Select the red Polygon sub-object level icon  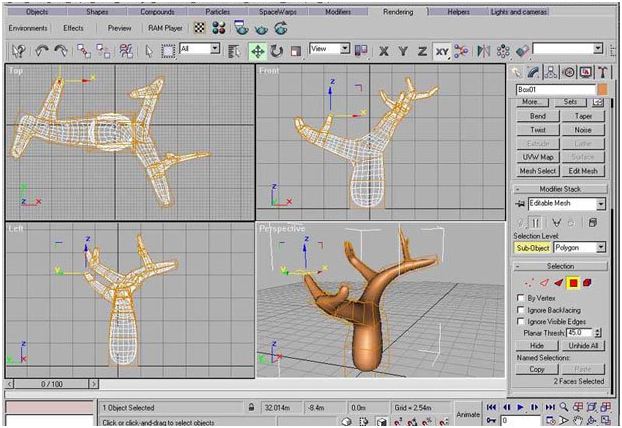(x=573, y=283)
